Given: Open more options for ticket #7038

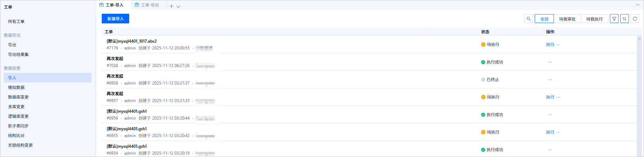Looking at the screenshot, I should pyautogui.click(x=550, y=62).
